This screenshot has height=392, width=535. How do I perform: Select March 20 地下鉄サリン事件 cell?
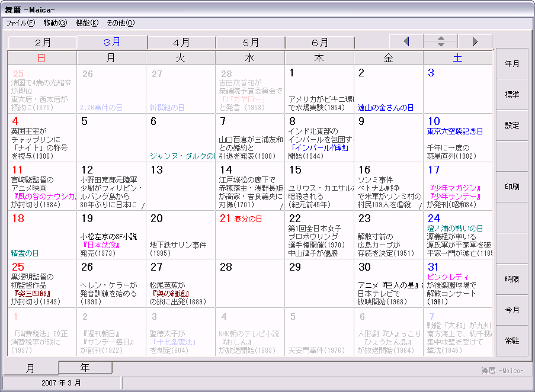point(181,235)
